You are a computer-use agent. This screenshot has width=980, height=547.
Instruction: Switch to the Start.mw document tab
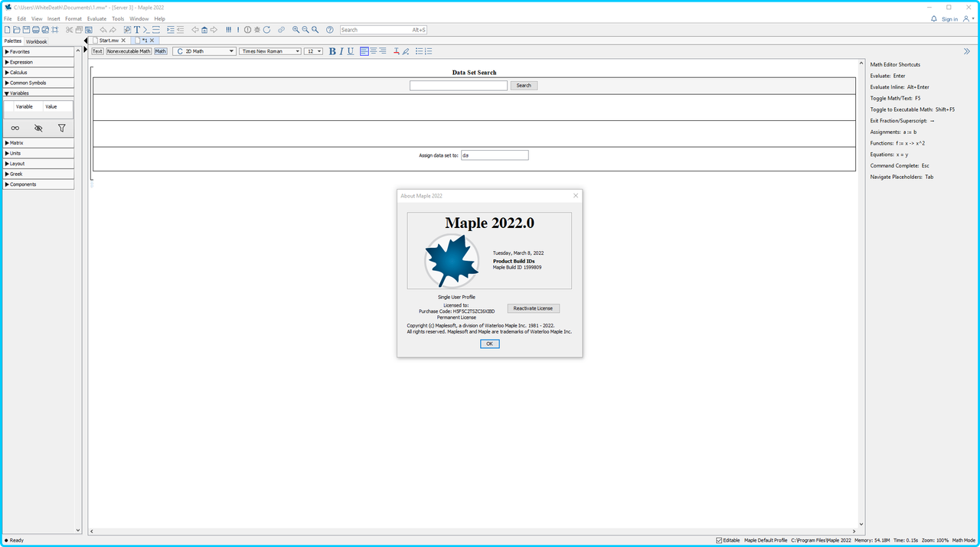tap(109, 41)
